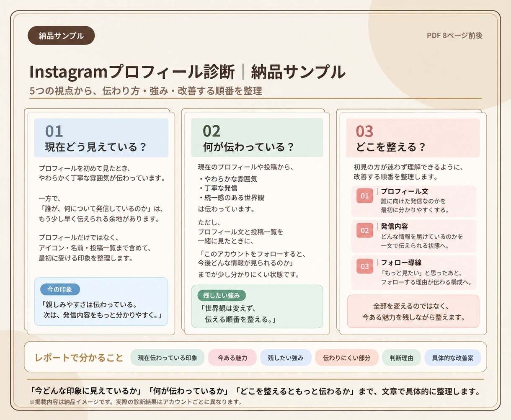Click subtitle 5つの視点から、伝わり方・強み・改善する順番を整理
Viewport: 511px width, 420px height.
tap(146, 91)
